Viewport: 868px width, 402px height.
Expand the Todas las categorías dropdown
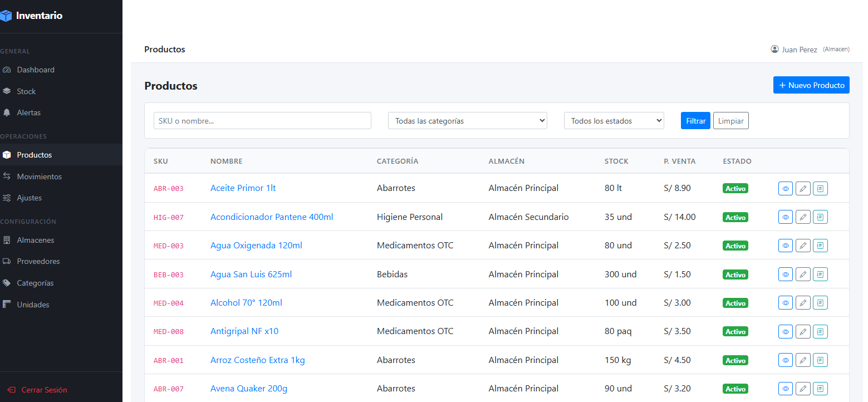(x=467, y=121)
